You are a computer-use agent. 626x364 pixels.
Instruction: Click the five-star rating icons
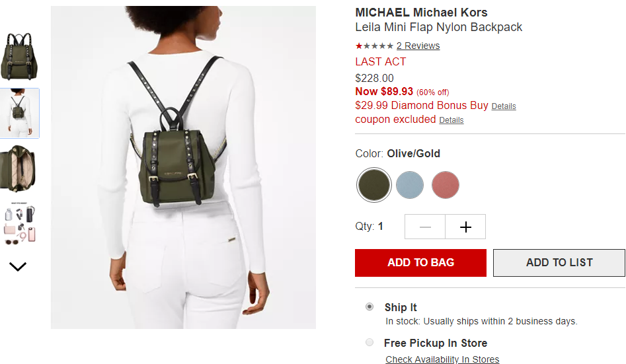(x=374, y=46)
